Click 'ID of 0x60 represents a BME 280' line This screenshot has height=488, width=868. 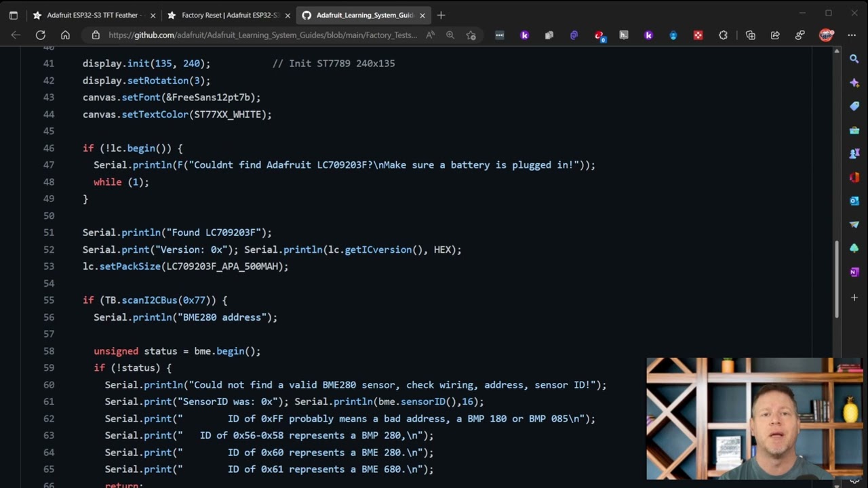coord(269,452)
